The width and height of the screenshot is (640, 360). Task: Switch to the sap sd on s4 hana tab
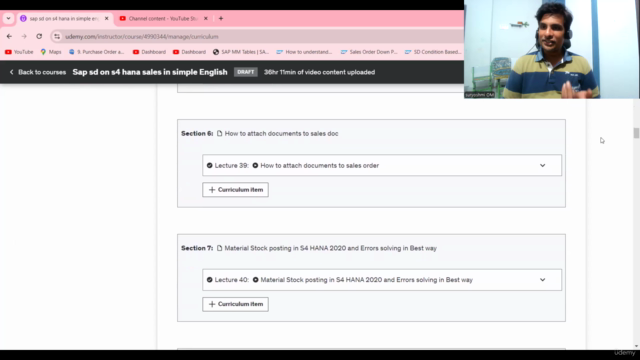point(64,18)
